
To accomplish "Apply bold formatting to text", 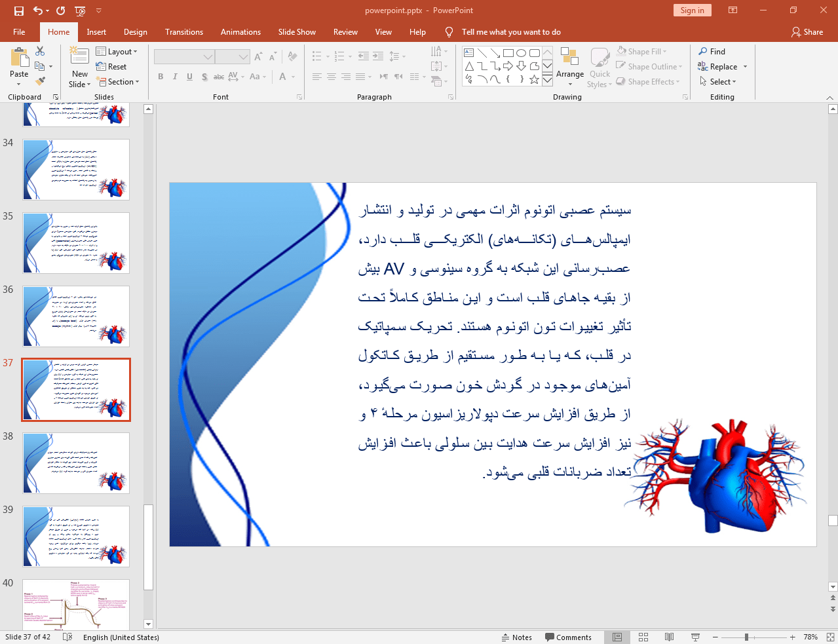I will coord(160,77).
